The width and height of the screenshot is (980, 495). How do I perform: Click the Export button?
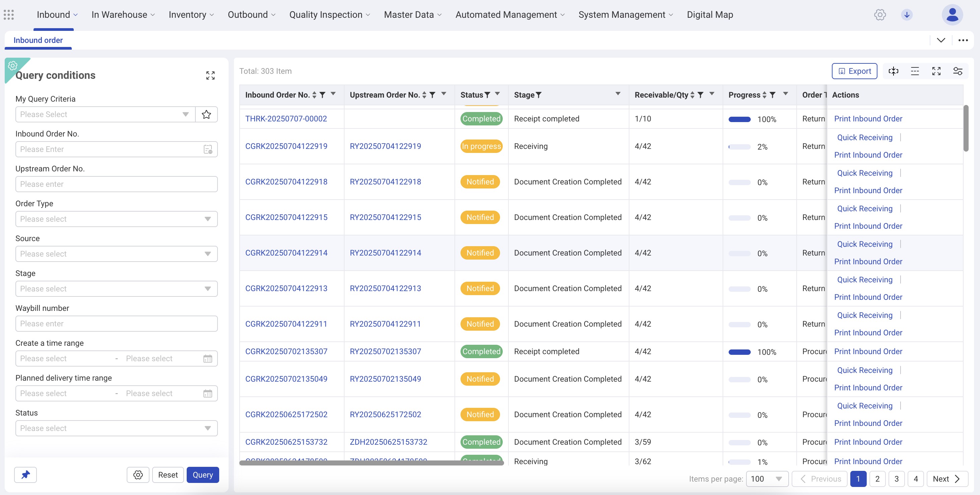[x=854, y=71]
